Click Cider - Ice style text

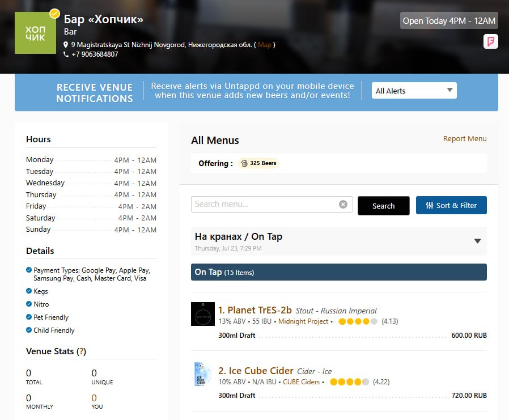[x=314, y=371]
